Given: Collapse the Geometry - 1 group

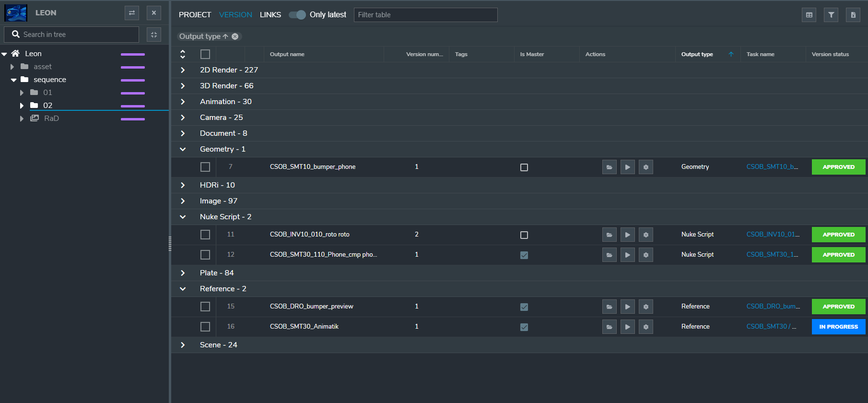Looking at the screenshot, I should tap(183, 149).
